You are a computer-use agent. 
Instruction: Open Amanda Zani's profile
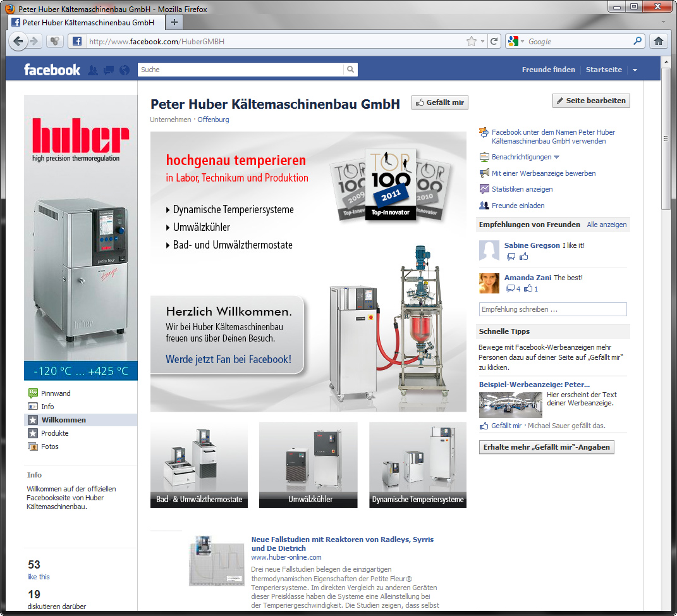click(528, 278)
